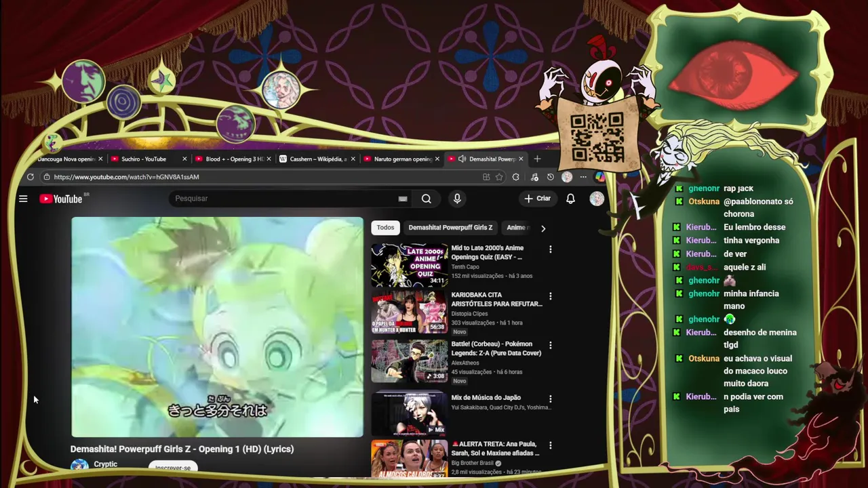Open ALERTA TRETA Ana Paula video title

click(x=496, y=449)
